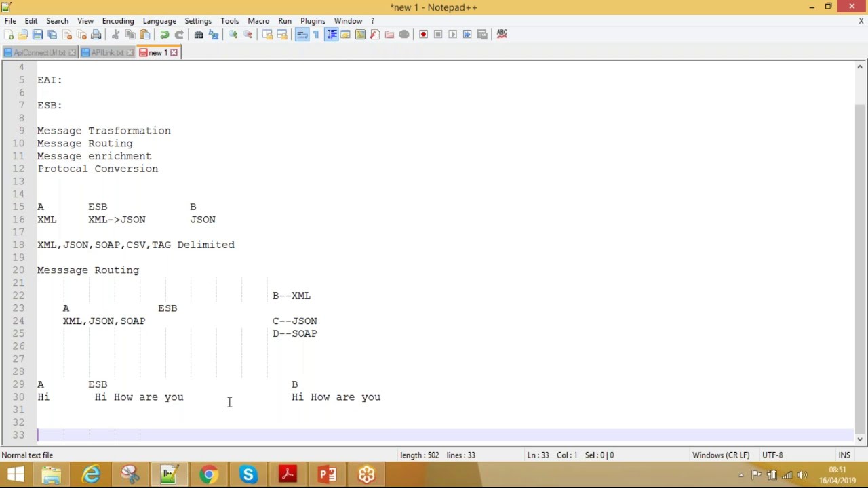Close the APILink.txt tab

(130, 52)
